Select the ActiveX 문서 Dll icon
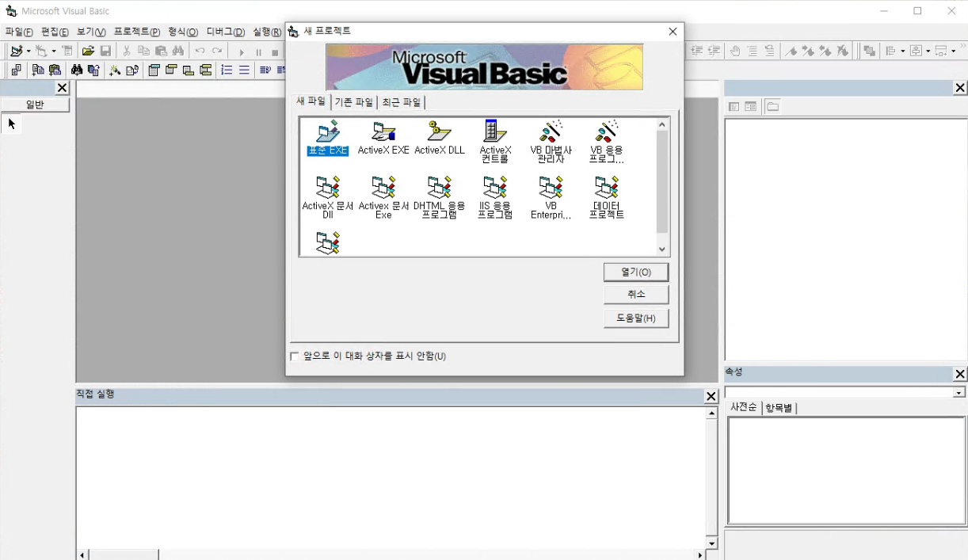Viewport: 968px width, 560px height. pyautogui.click(x=328, y=197)
